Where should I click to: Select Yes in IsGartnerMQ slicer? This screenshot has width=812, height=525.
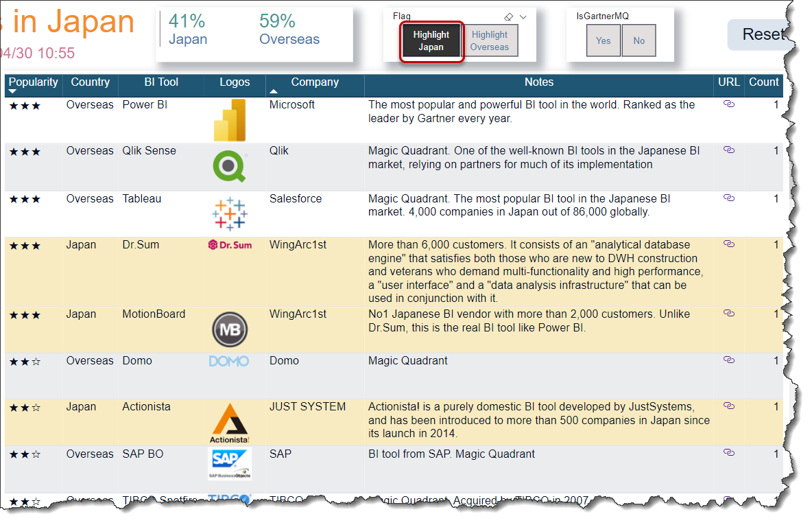tap(604, 40)
